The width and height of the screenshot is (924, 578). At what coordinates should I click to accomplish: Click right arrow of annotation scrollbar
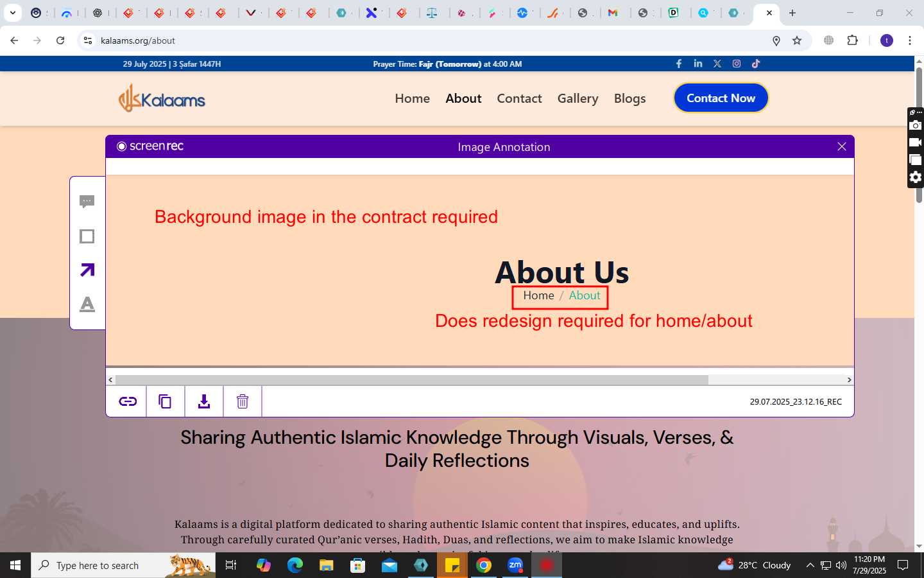click(x=849, y=380)
